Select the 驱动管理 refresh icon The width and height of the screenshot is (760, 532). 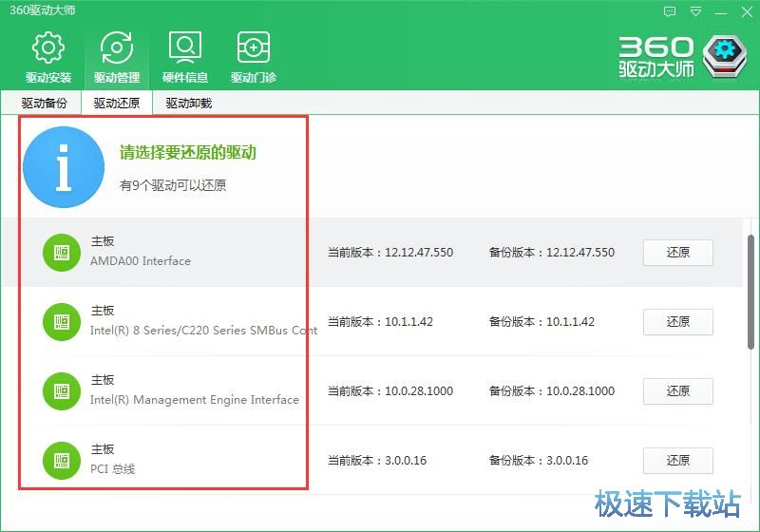[116, 47]
